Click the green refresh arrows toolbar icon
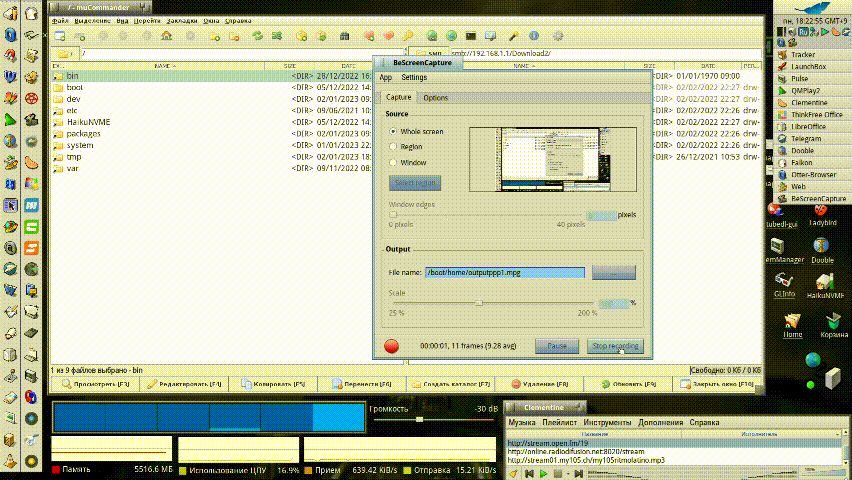 click(257, 35)
